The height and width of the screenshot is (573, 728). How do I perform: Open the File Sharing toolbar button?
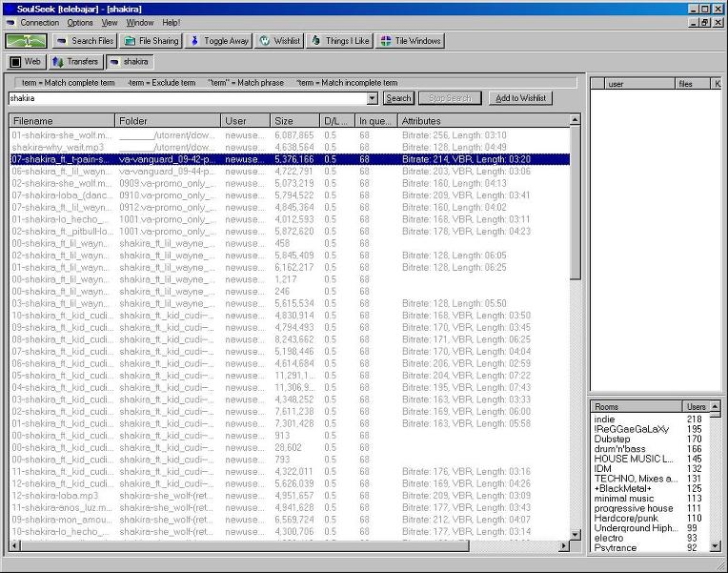(151, 41)
